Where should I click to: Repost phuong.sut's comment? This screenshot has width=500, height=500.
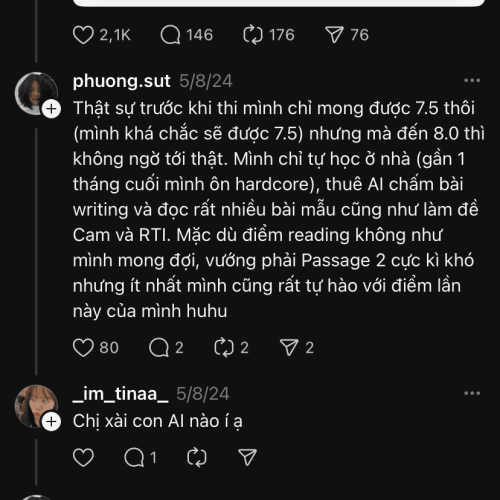coord(224,348)
